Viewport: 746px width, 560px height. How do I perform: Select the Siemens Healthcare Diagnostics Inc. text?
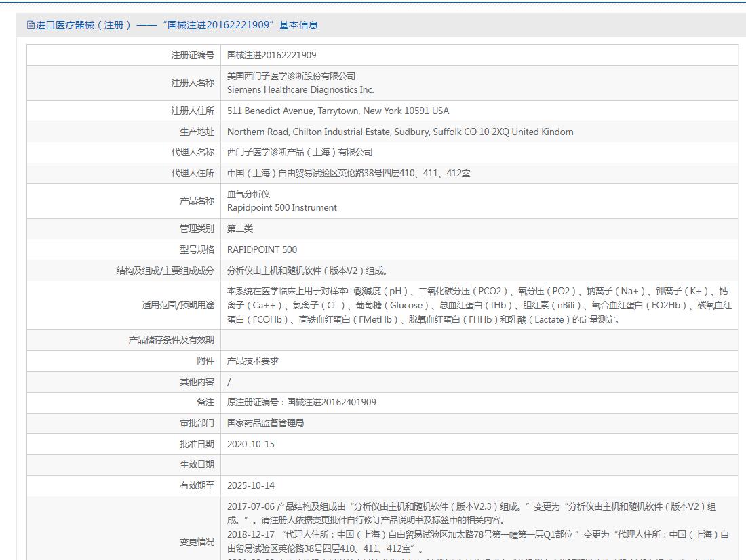300,89
